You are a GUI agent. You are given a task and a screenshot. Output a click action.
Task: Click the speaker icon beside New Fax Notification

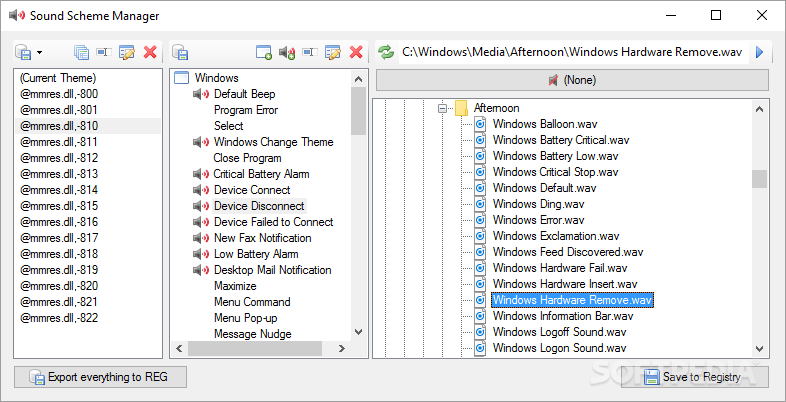201,238
